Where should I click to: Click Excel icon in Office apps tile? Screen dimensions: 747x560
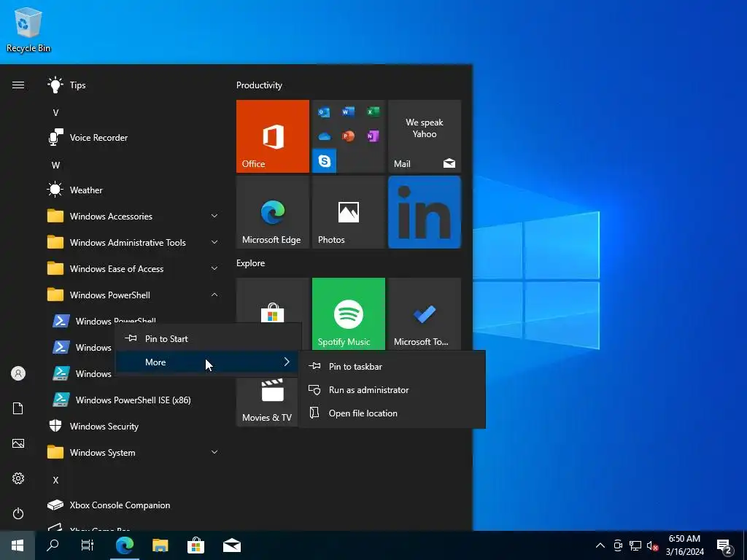click(x=373, y=112)
